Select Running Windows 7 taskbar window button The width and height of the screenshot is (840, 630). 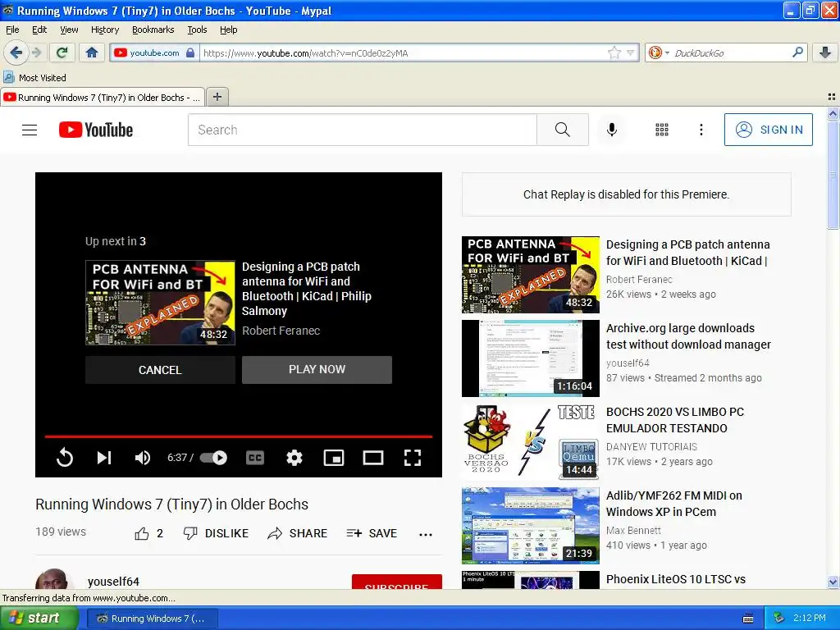[152, 619]
